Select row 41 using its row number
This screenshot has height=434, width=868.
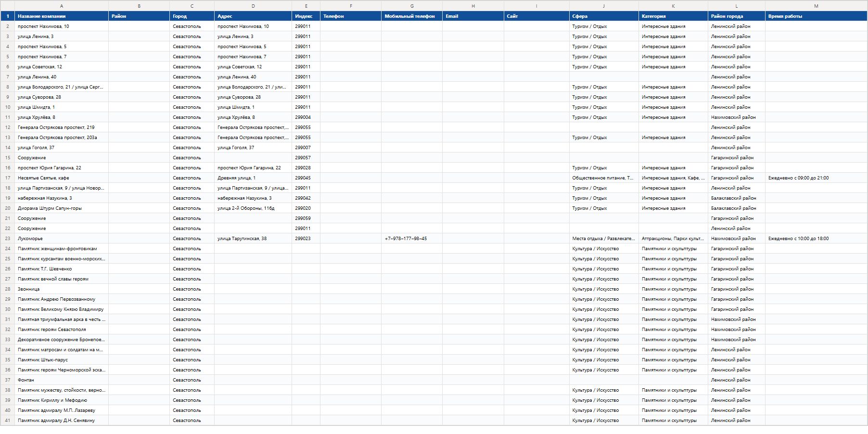click(x=8, y=421)
